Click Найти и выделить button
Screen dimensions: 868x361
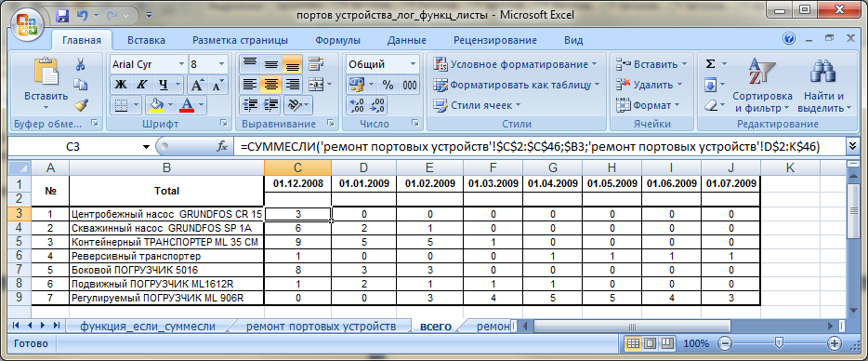point(823,84)
